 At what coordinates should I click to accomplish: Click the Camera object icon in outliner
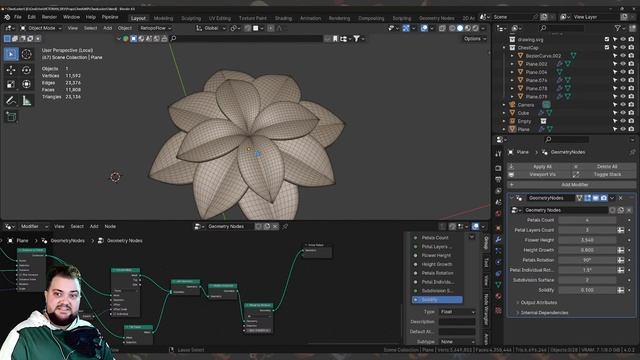[x=512, y=104]
